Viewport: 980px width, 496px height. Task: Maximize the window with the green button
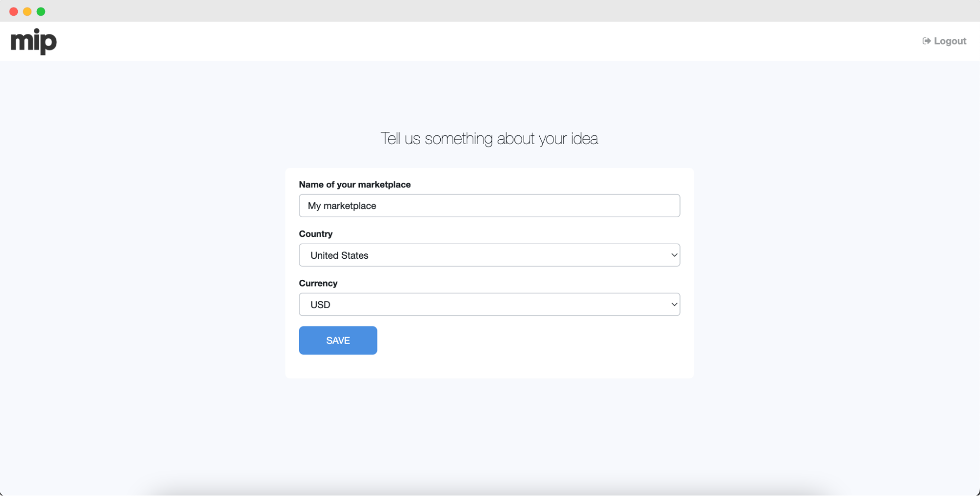point(41,11)
